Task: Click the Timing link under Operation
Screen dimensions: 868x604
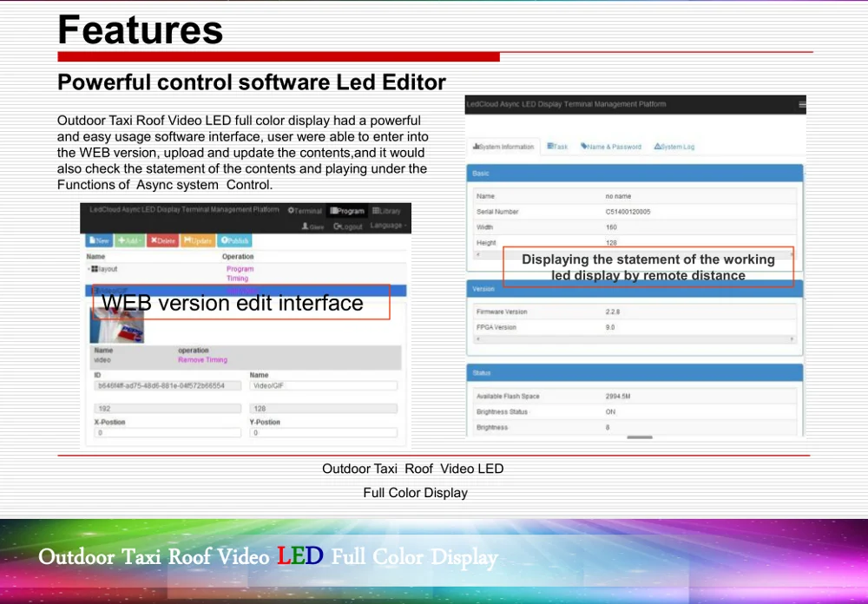Action: (237, 279)
